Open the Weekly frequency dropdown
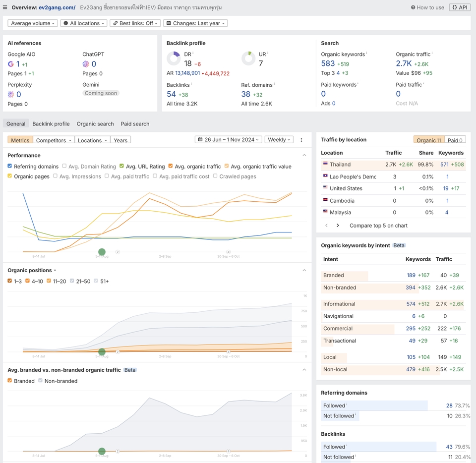 [x=279, y=139]
